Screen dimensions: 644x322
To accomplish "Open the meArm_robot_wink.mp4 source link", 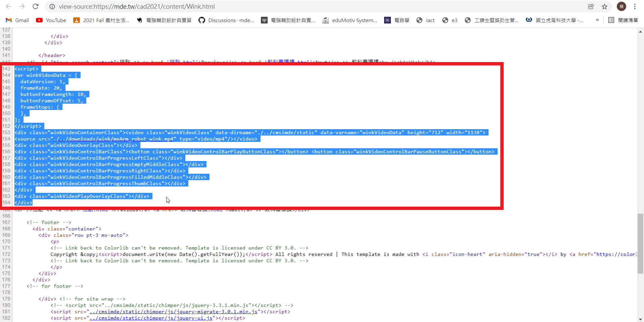I will point(113,139).
